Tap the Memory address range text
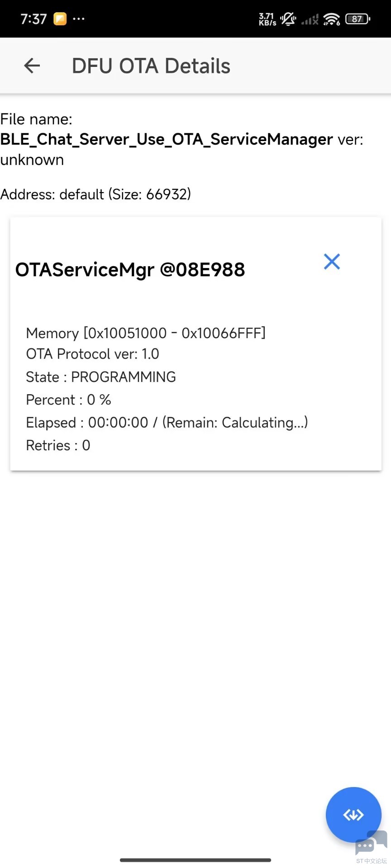Image resolution: width=391 pixels, height=868 pixels. pyautogui.click(x=146, y=333)
